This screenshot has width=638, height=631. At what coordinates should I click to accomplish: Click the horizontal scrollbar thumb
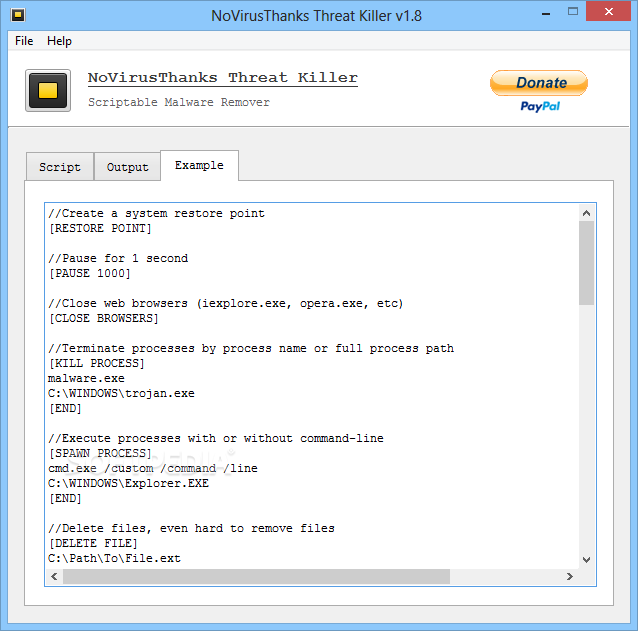tap(256, 576)
